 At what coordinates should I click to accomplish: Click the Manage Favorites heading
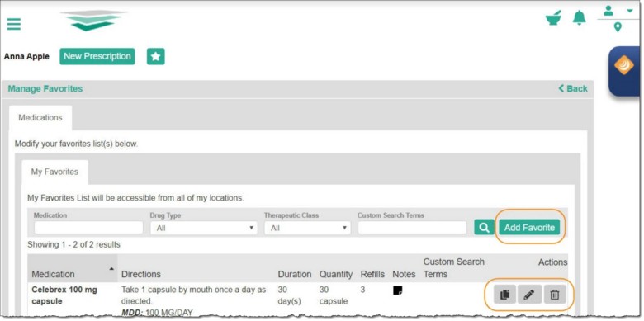[x=45, y=88]
